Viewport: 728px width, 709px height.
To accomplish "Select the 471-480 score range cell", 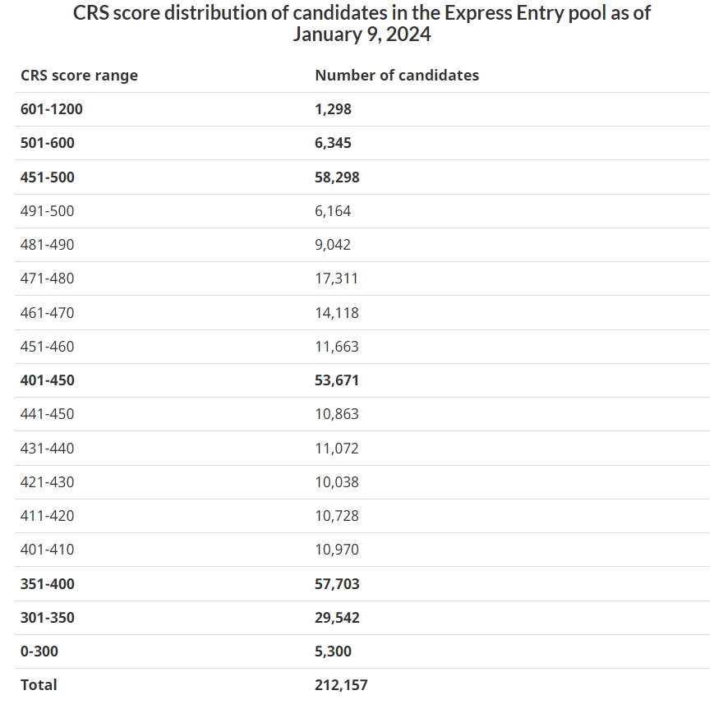I will 47,279.
